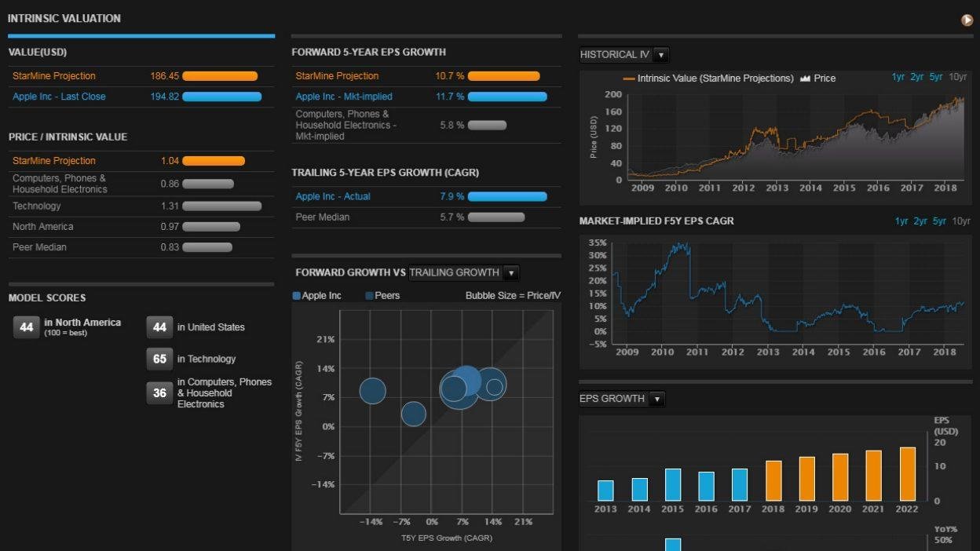The width and height of the screenshot is (980, 551).
Task: Select 1yr range on Historical IV chart
Action: 898,77
